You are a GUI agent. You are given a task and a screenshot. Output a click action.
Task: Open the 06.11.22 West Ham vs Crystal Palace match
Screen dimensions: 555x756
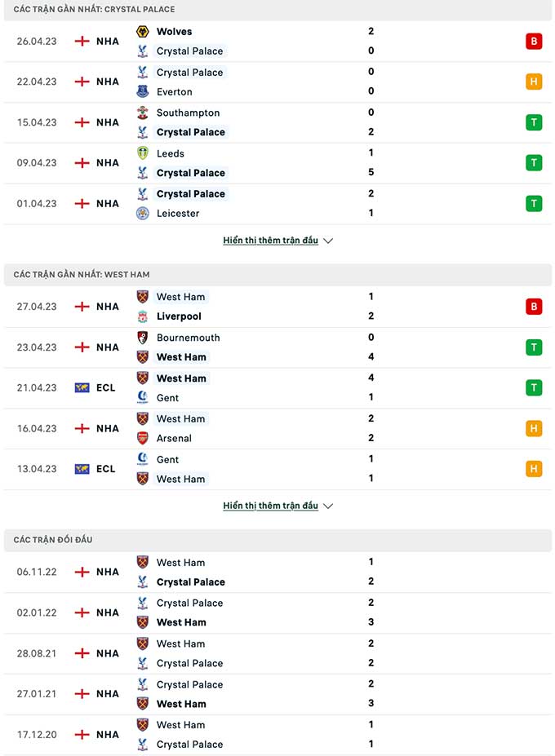pos(277,573)
